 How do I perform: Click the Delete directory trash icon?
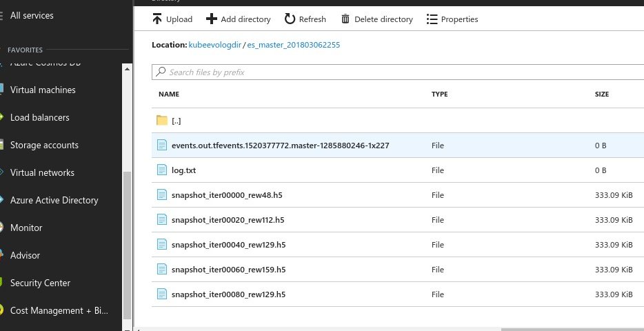click(345, 19)
